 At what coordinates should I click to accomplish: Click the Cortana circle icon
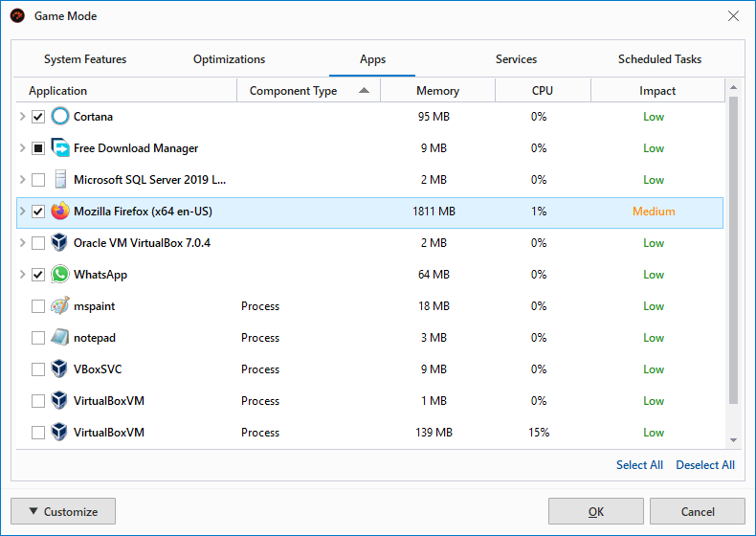60,116
